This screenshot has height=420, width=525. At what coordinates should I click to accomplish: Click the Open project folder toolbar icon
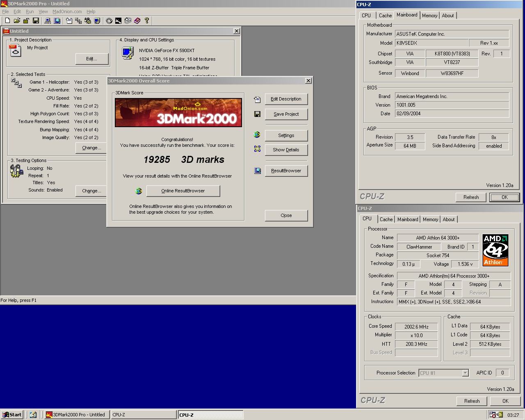pyautogui.click(x=17, y=21)
